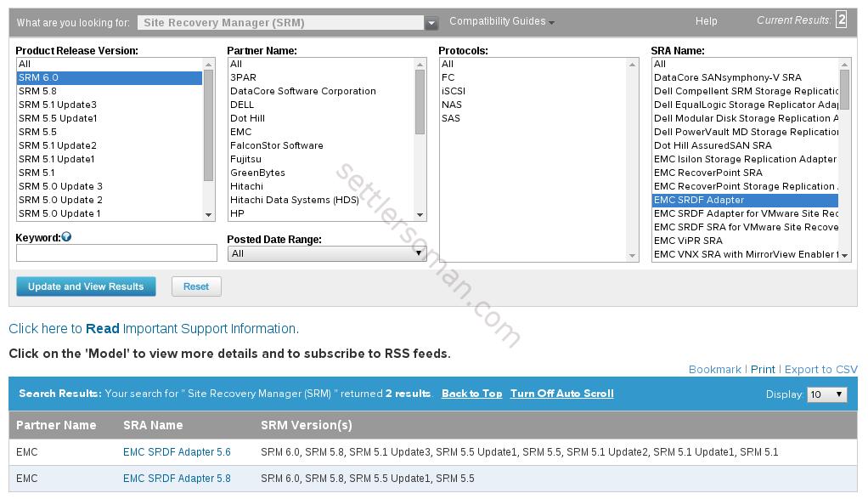Select All in Product Release Version list

(110, 64)
